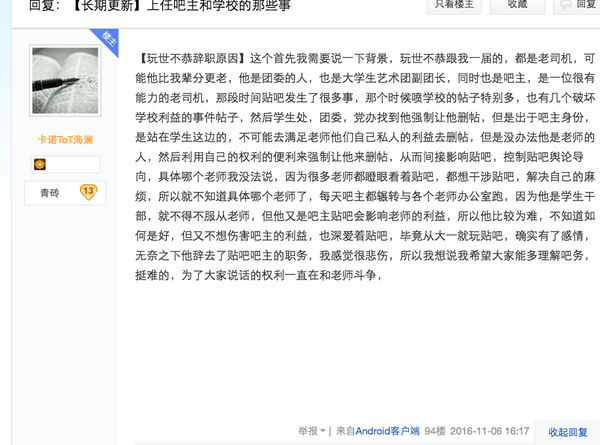Click the 楼主 corner ribbon icon
This screenshot has height=445, width=600.
click(108, 39)
